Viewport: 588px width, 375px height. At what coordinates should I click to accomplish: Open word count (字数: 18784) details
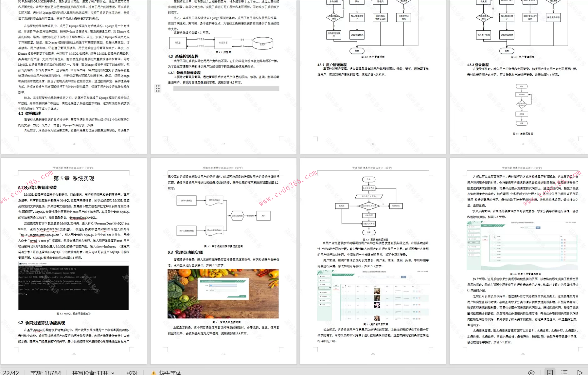pyautogui.click(x=46, y=372)
